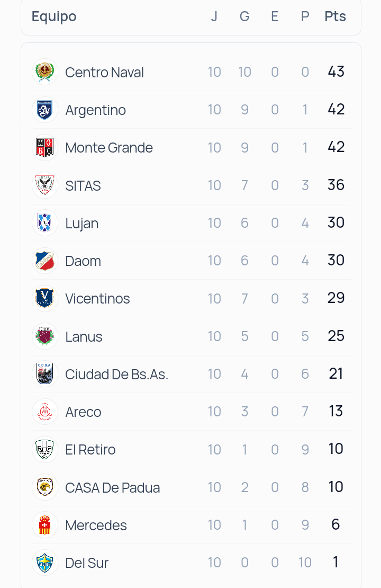Click the Centro Naval club crest
The height and width of the screenshot is (588, 381).
pos(45,72)
